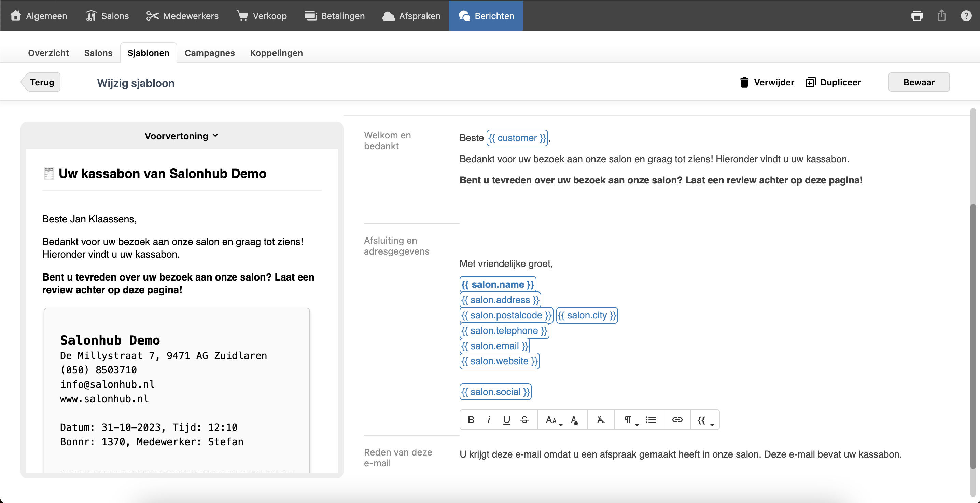Image resolution: width=980 pixels, height=503 pixels.
Task: Go back with the Terug button
Action: coord(41,82)
